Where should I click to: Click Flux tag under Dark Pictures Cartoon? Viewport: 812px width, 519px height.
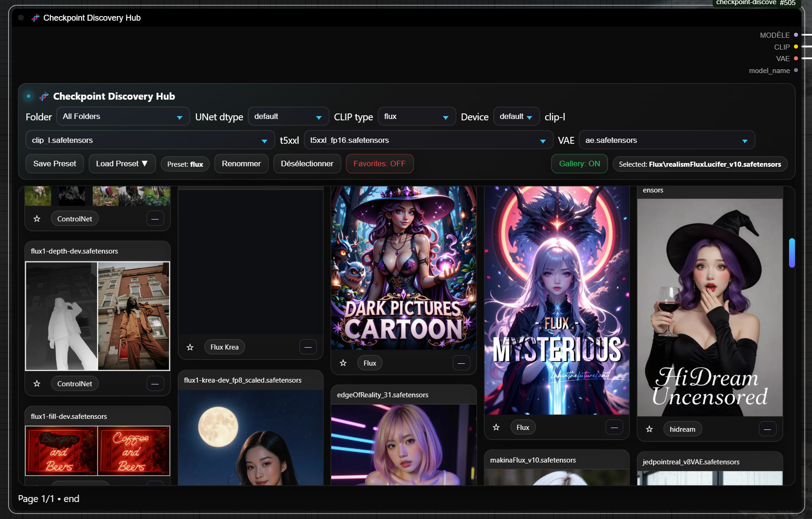[x=369, y=363]
